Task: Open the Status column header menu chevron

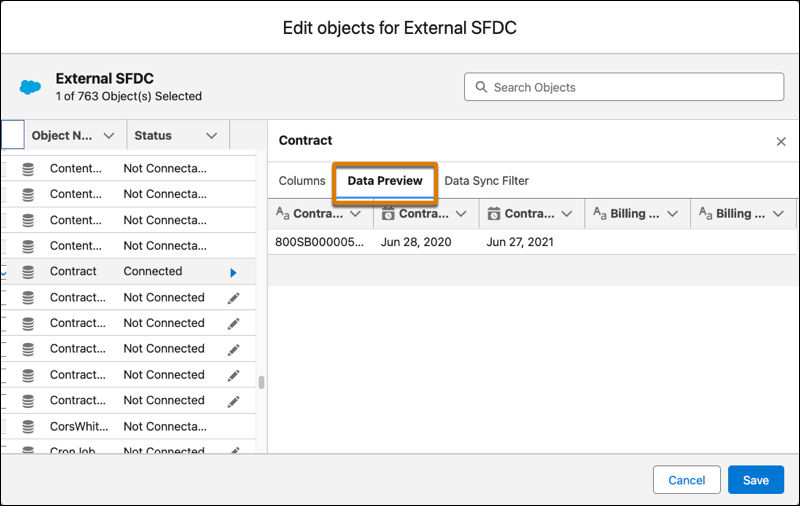Action: click(211, 136)
